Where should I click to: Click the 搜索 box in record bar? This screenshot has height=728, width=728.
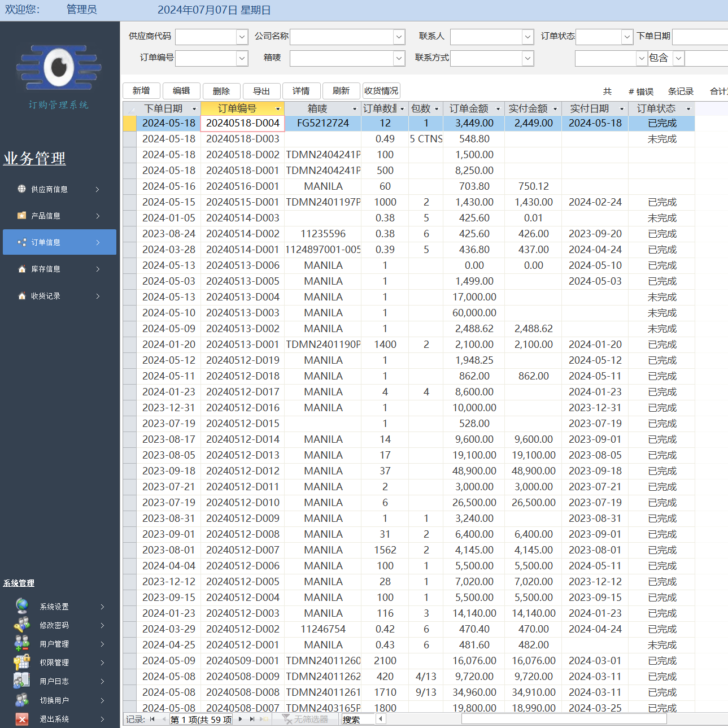[x=358, y=720]
